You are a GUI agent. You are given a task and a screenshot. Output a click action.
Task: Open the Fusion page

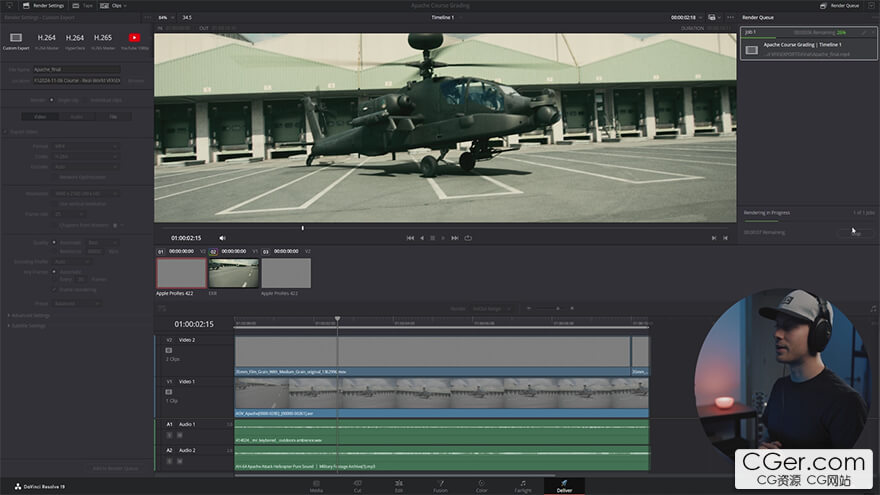(x=440, y=485)
